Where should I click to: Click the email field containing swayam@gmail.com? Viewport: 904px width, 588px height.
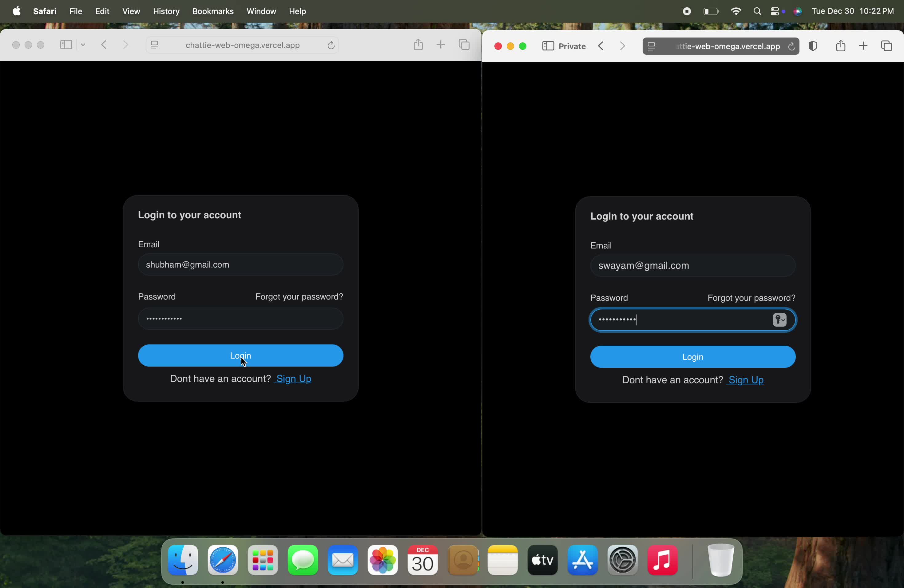693,266
